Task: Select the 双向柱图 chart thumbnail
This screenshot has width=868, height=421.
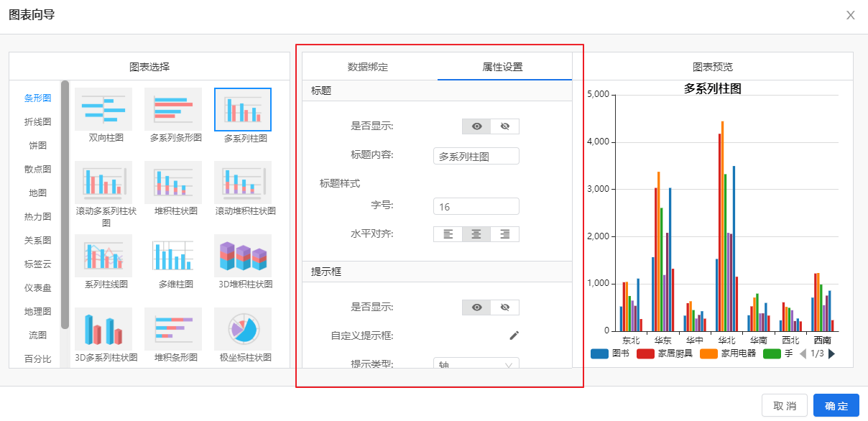Action: [103, 109]
